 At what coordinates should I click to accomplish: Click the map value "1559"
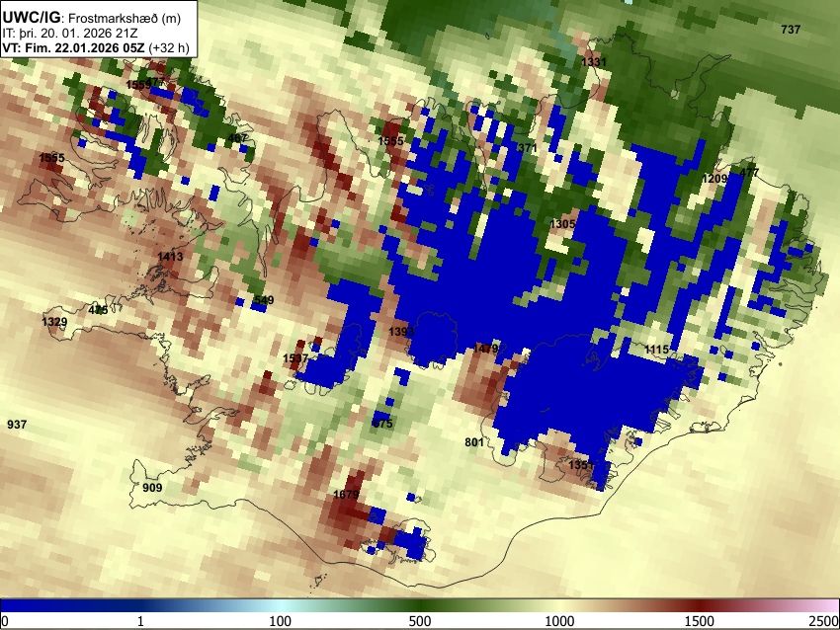coord(137,85)
